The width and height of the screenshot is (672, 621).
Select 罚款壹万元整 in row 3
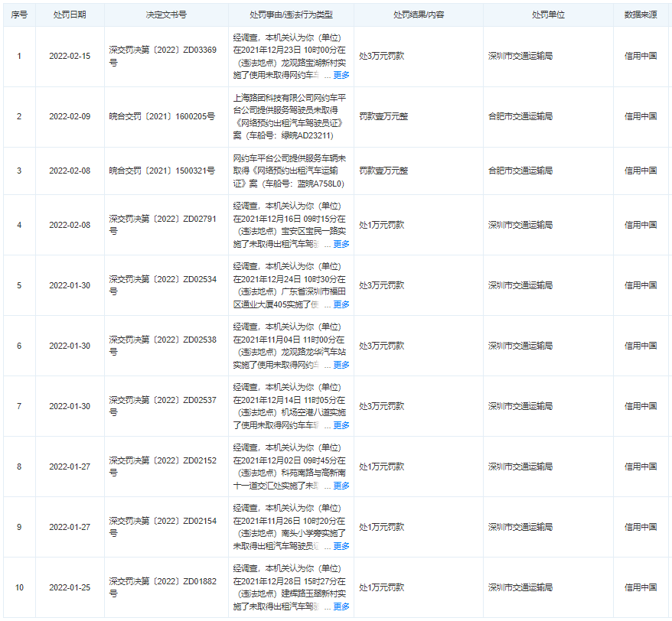point(383,171)
